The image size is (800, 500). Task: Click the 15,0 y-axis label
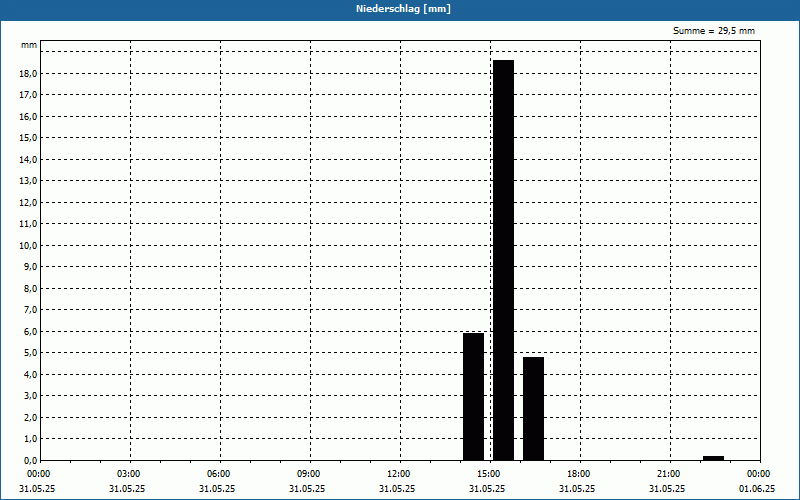click(x=28, y=138)
